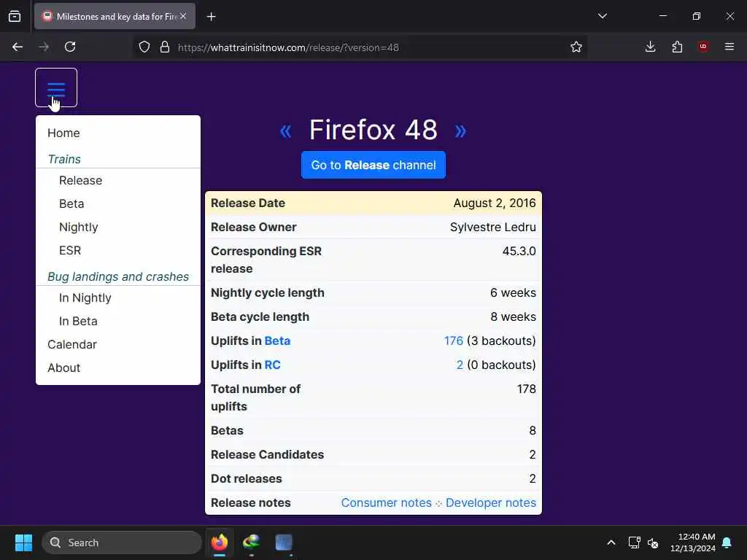Screen dimensions: 747x560
Task: Open the taskbar clock and date
Action: (x=693, y=542)
